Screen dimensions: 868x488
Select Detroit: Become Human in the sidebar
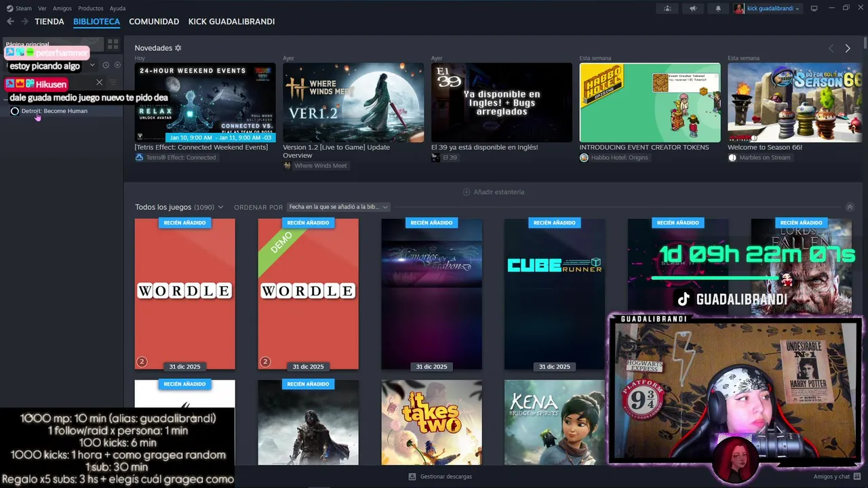(62, 111)
